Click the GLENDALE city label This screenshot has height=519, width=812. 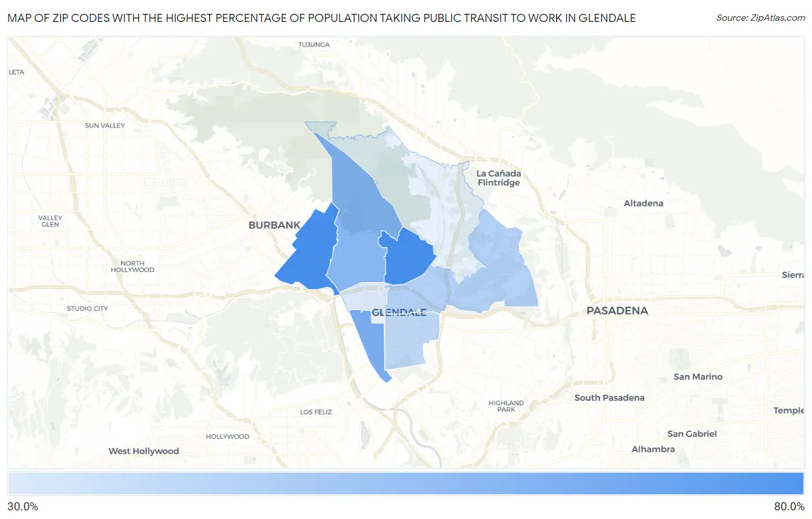tap(399, 312)
